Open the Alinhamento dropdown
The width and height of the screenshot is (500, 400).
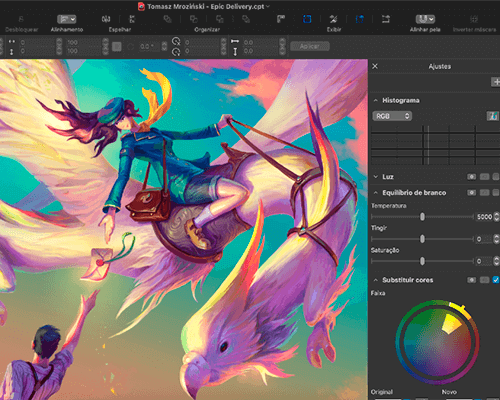tap(66, 19)
